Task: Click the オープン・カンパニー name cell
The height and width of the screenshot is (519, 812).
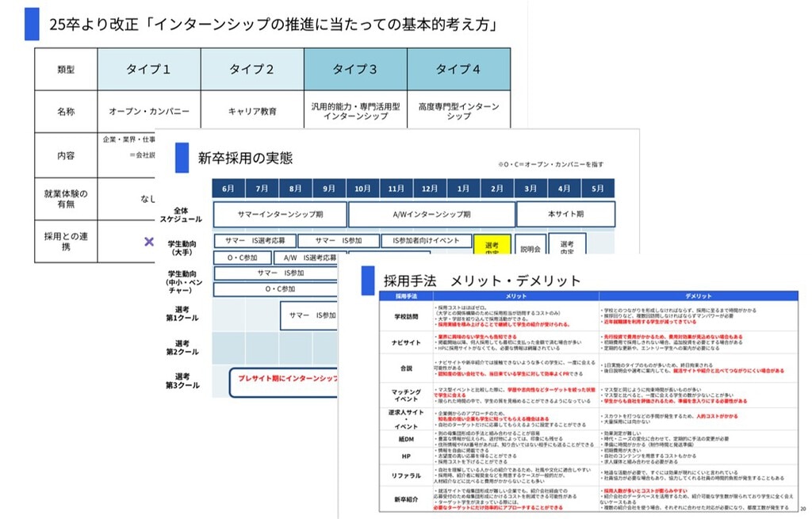Action: click(x=148, y=112)
